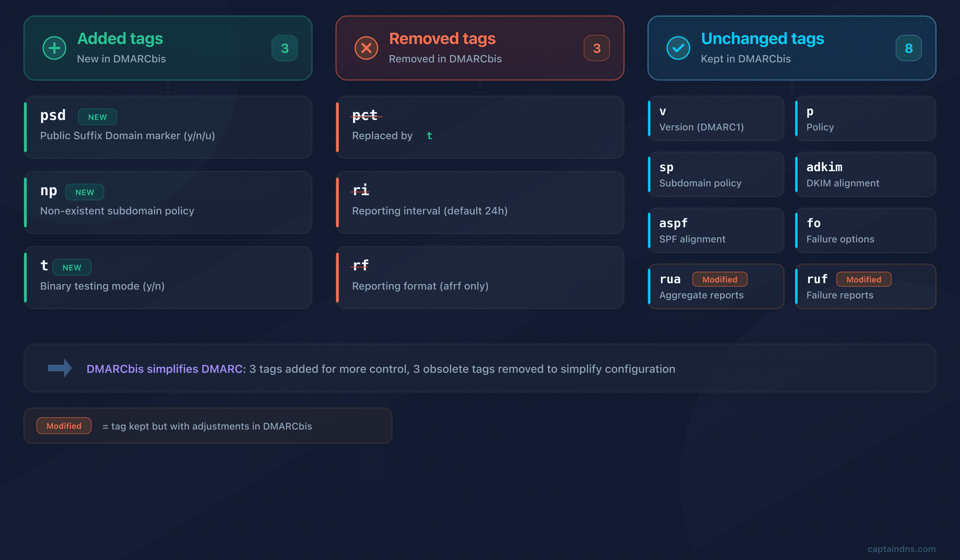Select the v Version (DMARC1) card

716,118
